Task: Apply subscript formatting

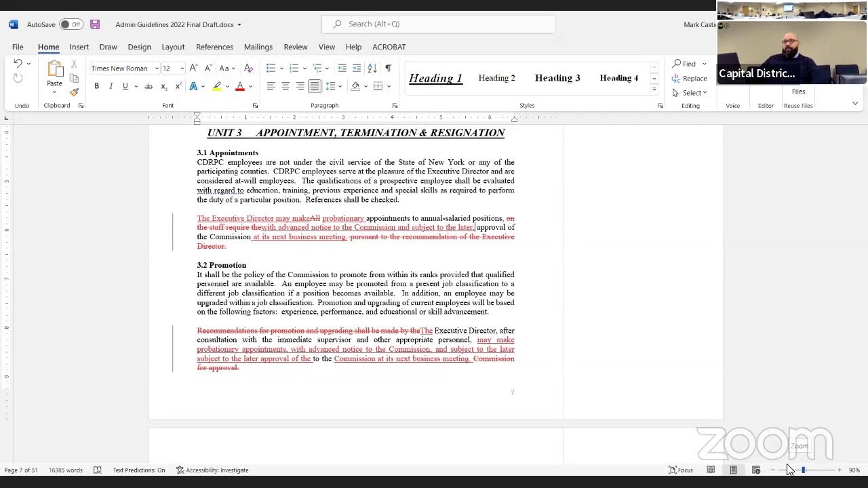Action: [163, 86]
